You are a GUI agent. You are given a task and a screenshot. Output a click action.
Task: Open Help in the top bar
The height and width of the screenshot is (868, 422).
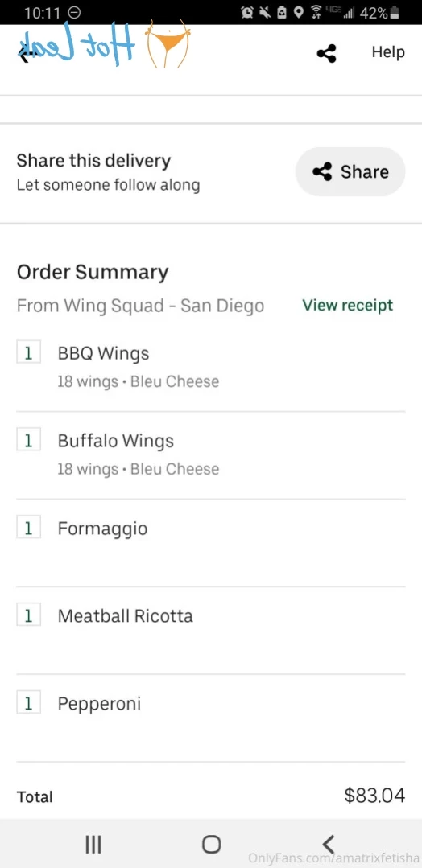pos(388,52)
